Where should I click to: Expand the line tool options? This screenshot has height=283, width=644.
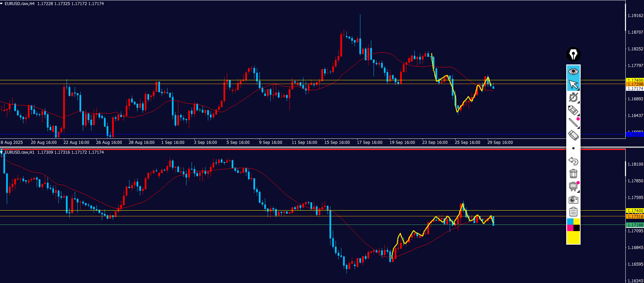click(573, 123)
